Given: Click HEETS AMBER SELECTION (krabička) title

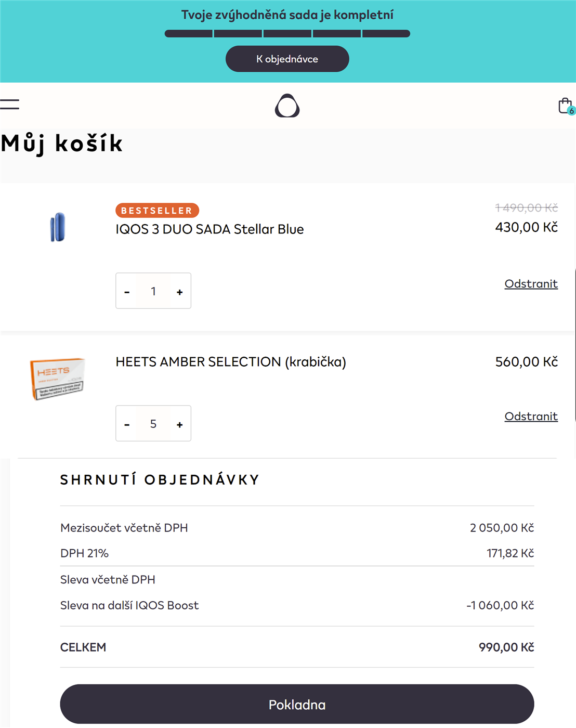Looking at the screenshot, I should click(x=231, y=362).
